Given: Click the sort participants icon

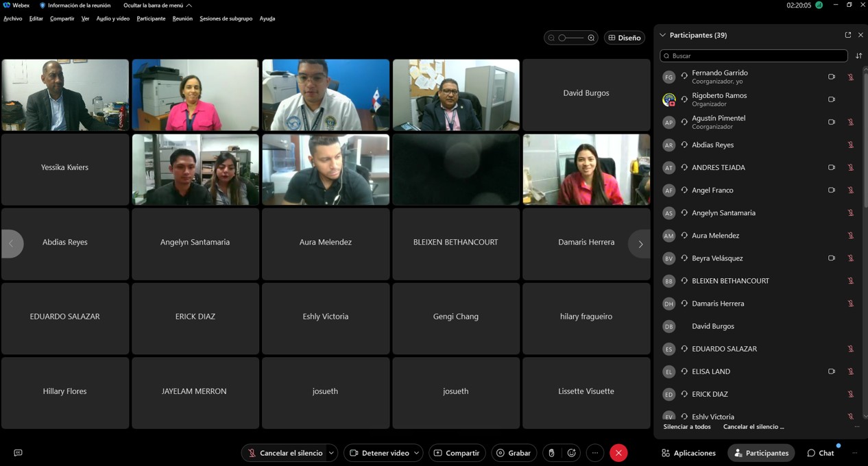Looking at the screenshot, I should (x=858, y=56).
